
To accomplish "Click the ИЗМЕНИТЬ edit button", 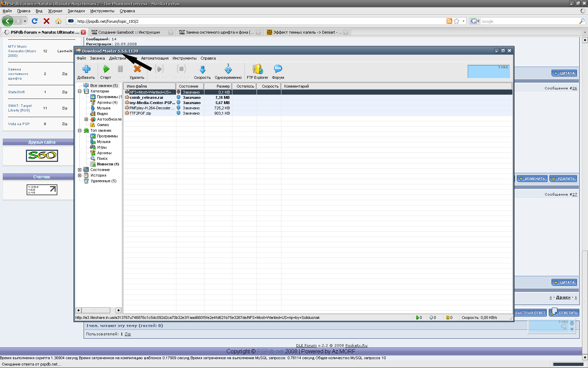I will tap(532, 179).
